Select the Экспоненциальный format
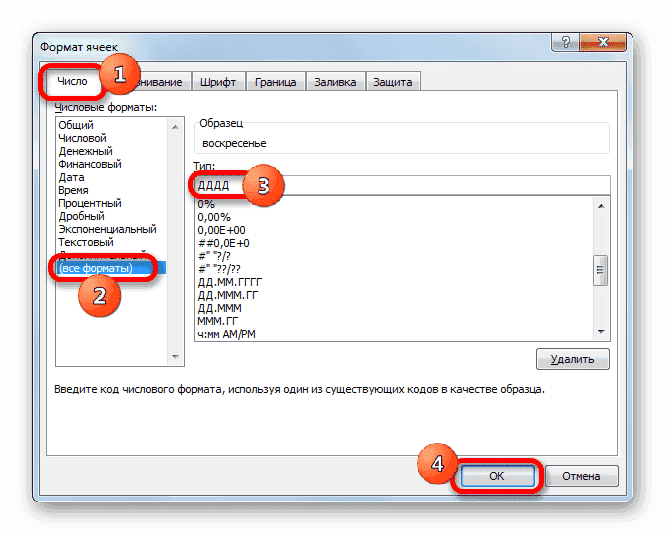666x535 pixels. [x=107, y=229]
